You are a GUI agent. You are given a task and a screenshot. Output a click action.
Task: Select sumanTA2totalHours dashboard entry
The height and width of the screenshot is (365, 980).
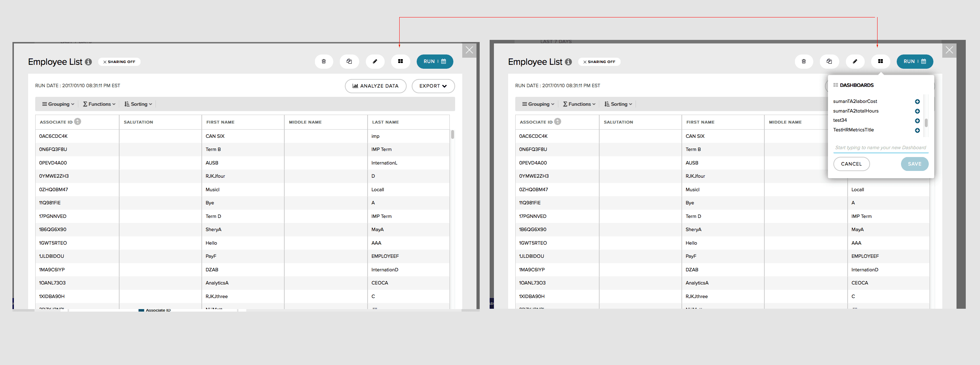(855, 111)
